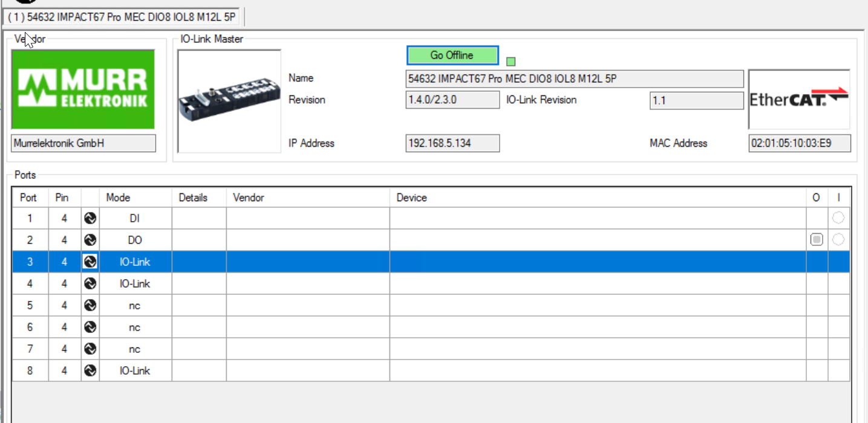Click the input indicator for port 1
Viewport: 868px width, 423px height.
click(838, 218)
